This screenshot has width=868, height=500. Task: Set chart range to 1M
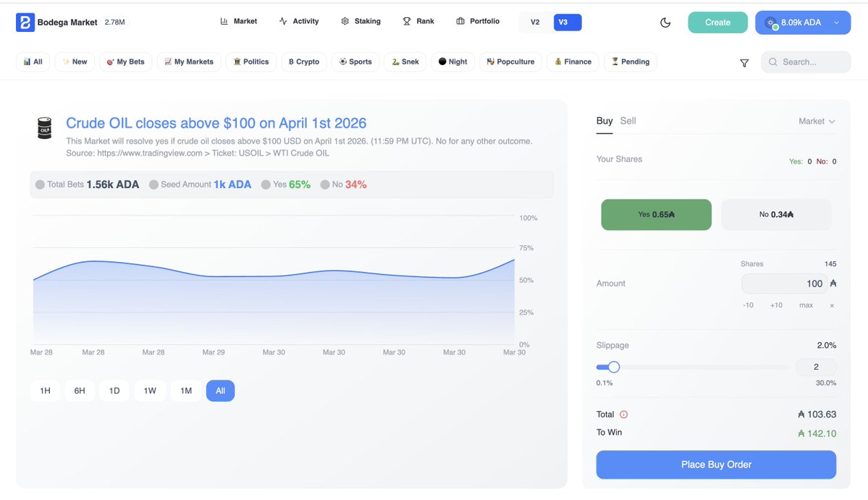(x=186, y=391)
